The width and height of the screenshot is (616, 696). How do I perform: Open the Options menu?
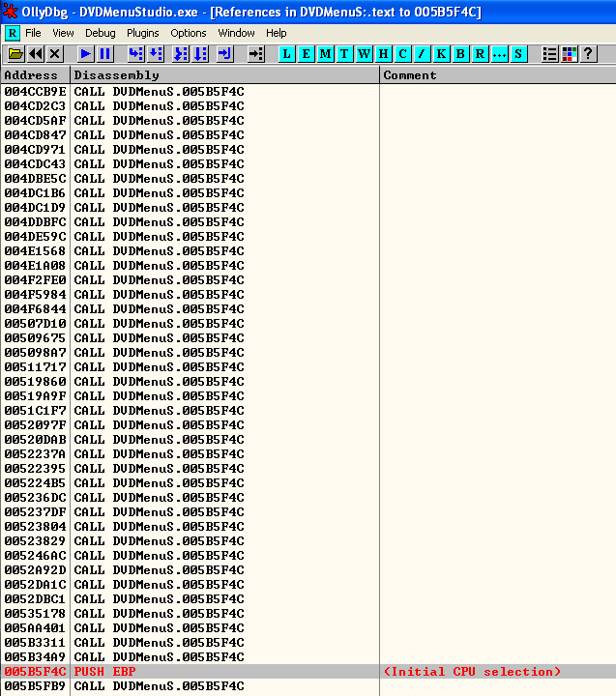point(189,33)
